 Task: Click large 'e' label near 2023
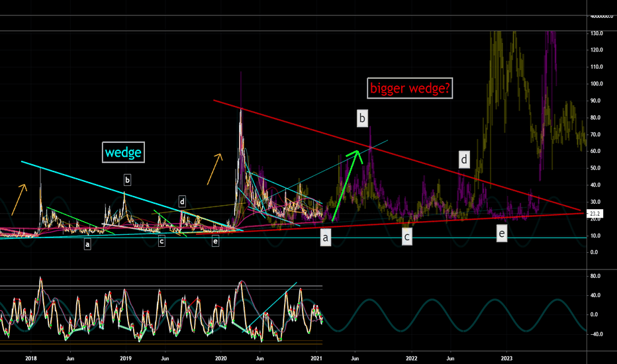tap(502, 234)
